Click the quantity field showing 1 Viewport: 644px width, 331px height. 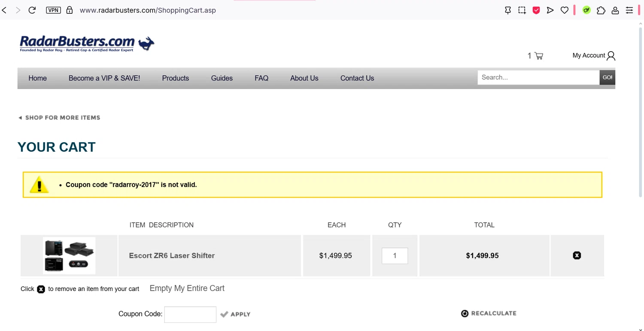click(395, 256)
